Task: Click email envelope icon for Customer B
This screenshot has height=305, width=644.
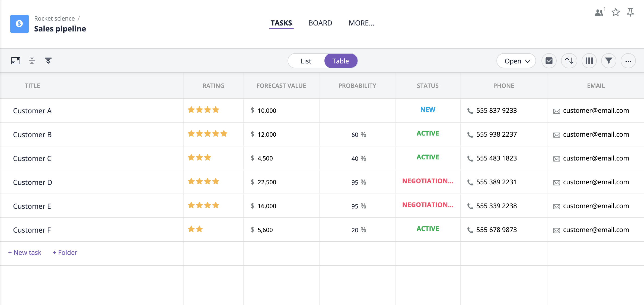Action: [x=557, y=135]
